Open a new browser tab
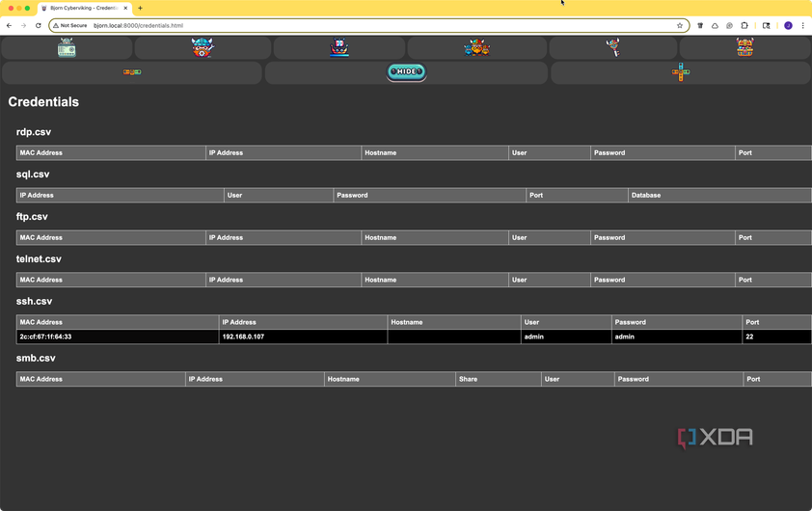 pos(140,9)
